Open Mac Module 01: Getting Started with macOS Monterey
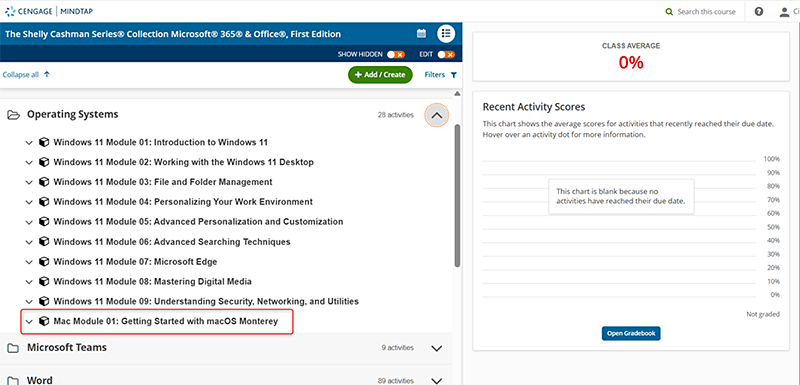 (166, 321)
